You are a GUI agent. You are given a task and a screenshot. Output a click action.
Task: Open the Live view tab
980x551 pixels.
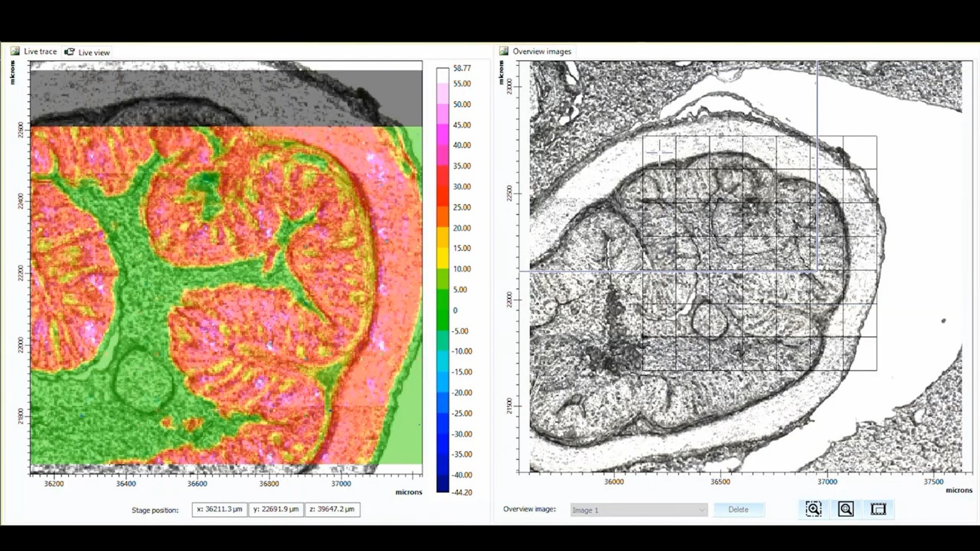(94, 53)
